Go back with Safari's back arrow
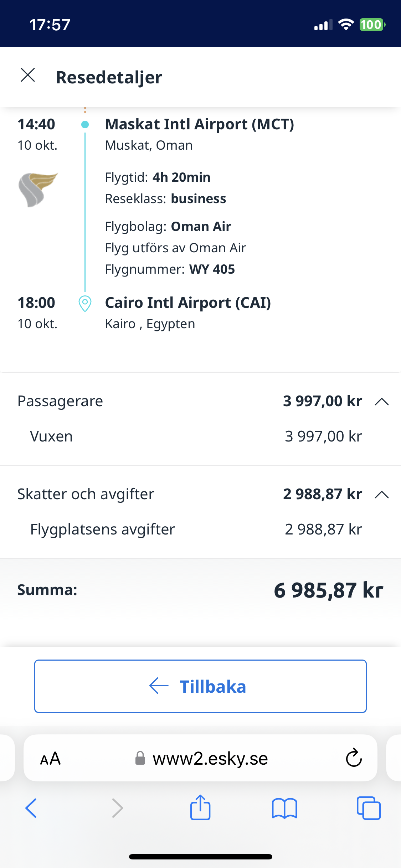Viewport: 401px width, 868px height. point(31,808)
